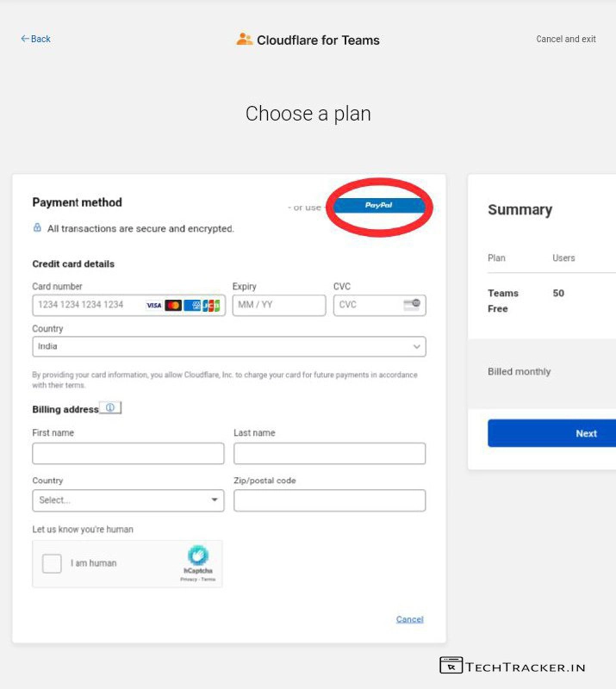The width and height of the screenshot is (616, 689).
Task: Pay with the PayPal button
Action: click(379, 206)
